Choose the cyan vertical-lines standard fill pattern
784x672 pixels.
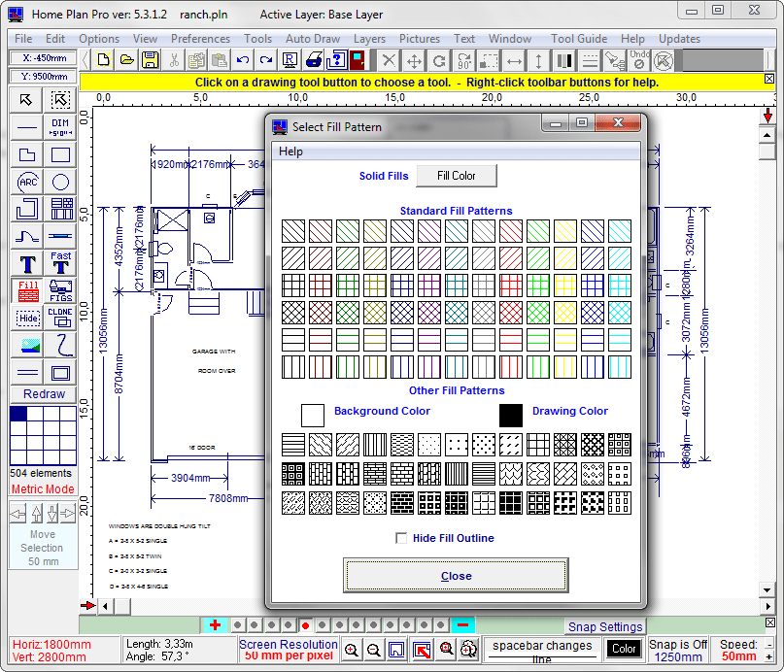[620, 367]
